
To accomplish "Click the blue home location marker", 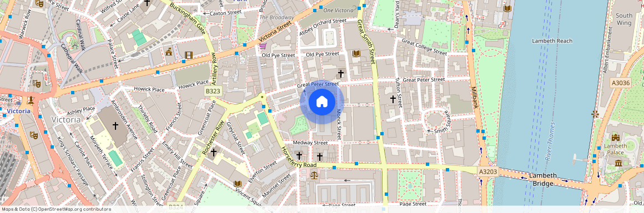I will pyautogui.click(x=321, y=102).
